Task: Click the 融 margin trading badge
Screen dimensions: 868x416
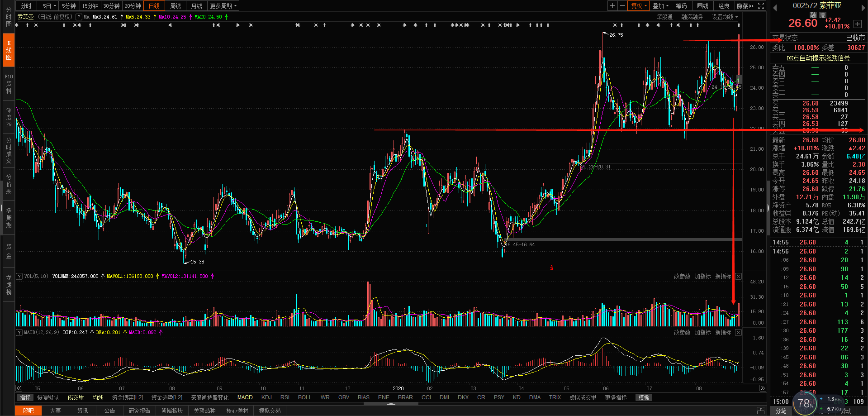Action: (x=813, y=15)
